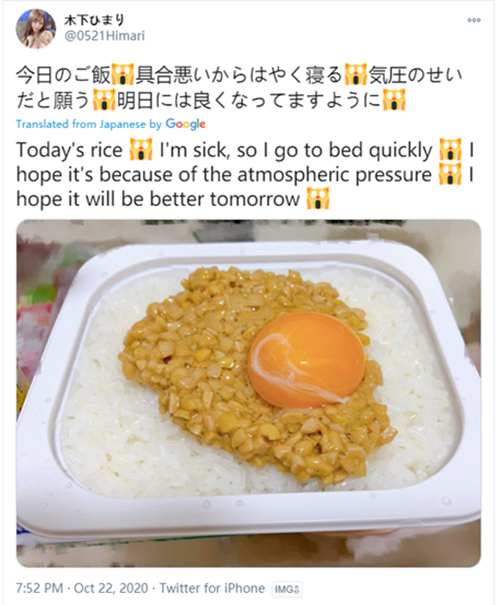This screenshot has width=500, height=605.
Task: Open the 7:52 PM timestamp link
Action: point(39,588)
